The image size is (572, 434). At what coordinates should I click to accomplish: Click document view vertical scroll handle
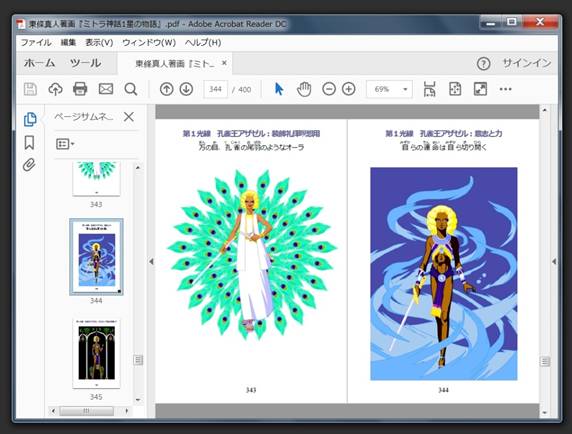click(545, 361)
